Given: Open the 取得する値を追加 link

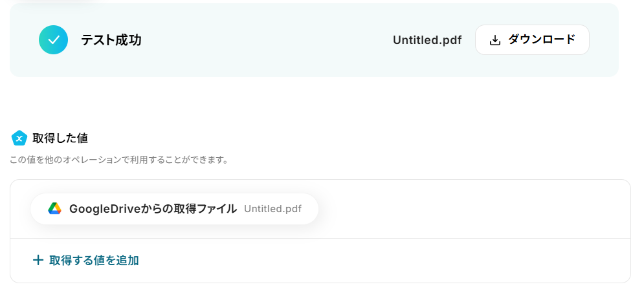Looking at the screenshot, I should (x=93, y=261).
